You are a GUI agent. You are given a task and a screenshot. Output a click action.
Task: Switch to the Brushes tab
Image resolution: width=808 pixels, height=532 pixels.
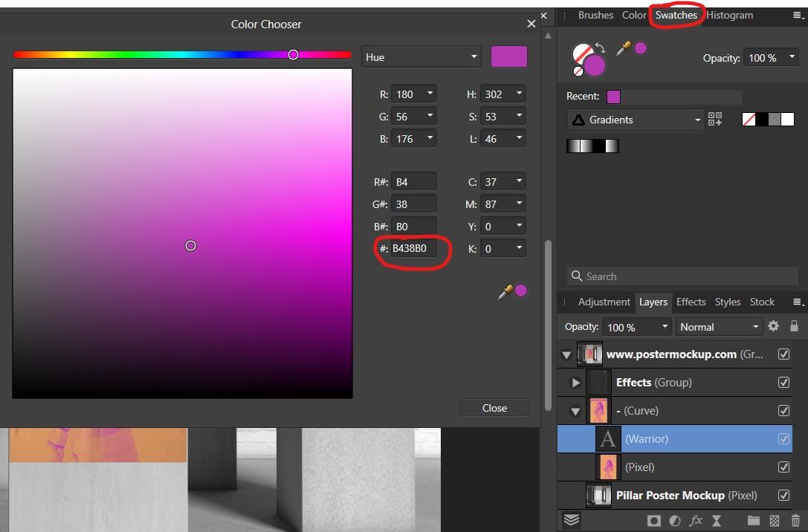pyautogui.click(x=595, y=15)
